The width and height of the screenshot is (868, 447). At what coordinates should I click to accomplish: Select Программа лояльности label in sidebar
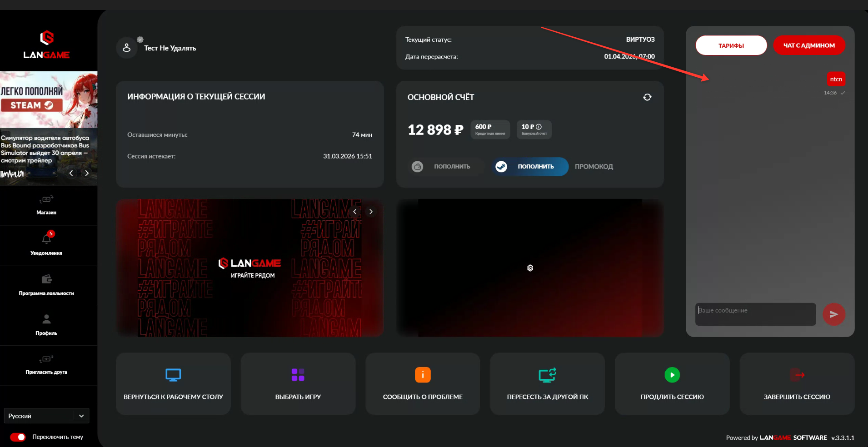click(x=46, y=293)
